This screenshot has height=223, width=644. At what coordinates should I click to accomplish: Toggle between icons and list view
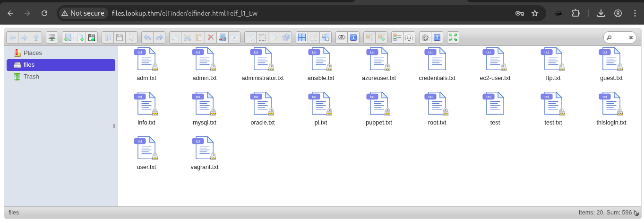[397, 37]
